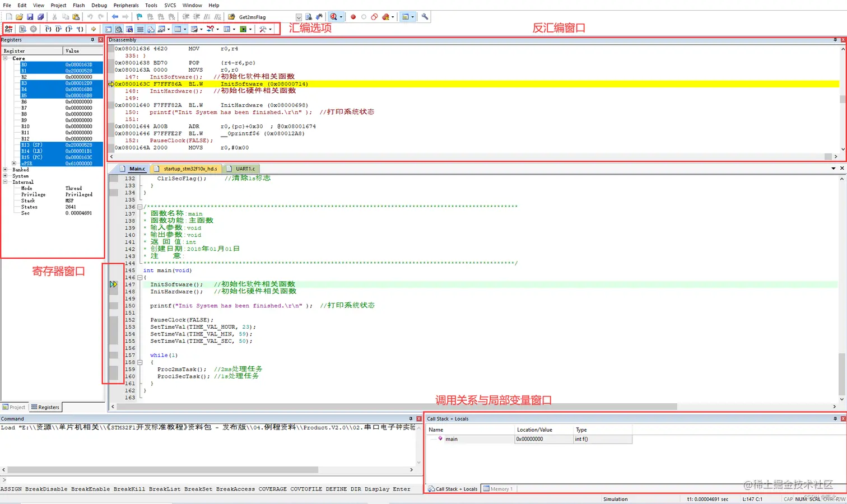Switch to the UART1.c editor tab

[241, 169]
